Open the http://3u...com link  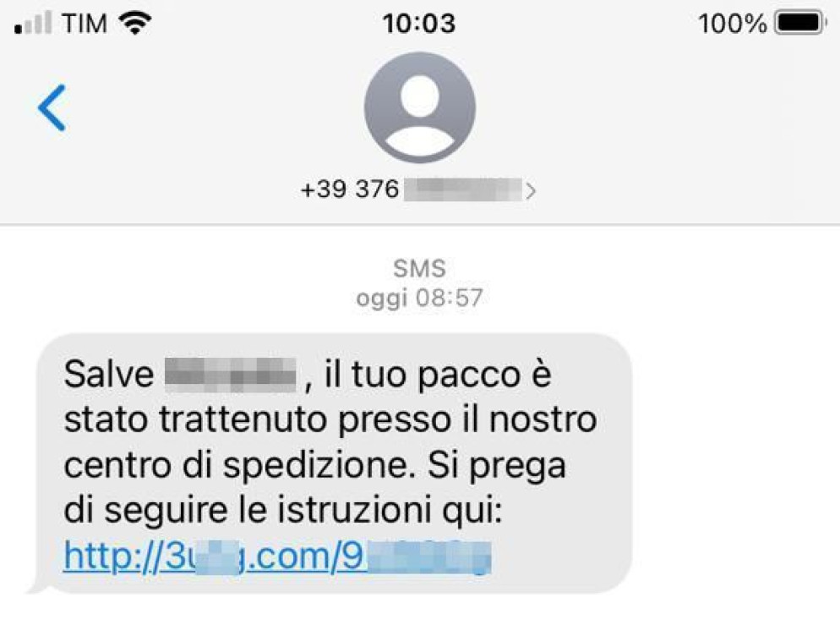(277, 556)
